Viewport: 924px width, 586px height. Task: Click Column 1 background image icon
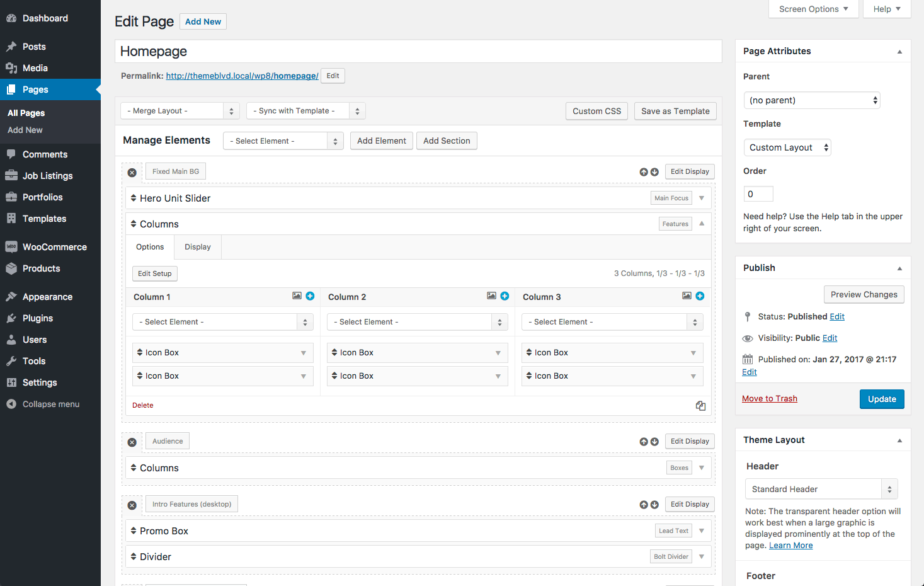click(297, 296)
